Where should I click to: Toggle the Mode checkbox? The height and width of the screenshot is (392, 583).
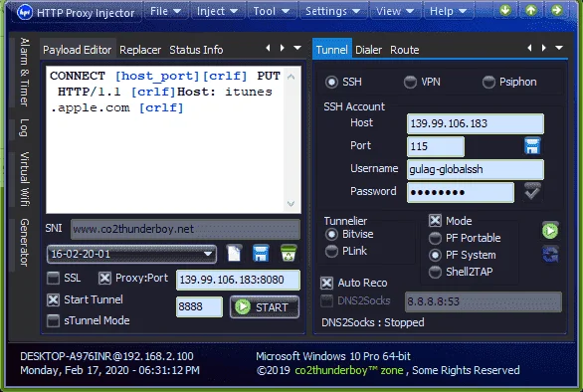(x=435, y=221)
